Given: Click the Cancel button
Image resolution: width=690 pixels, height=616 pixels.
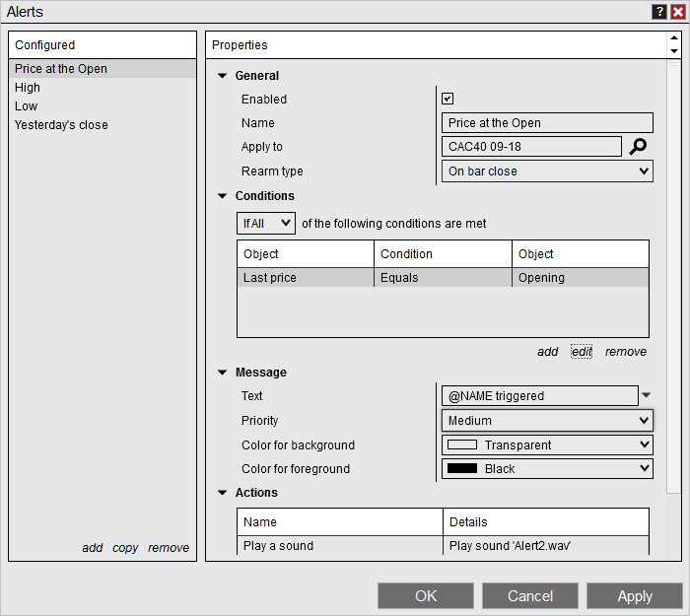Looking at the screenshot, I should coord(530,595).
